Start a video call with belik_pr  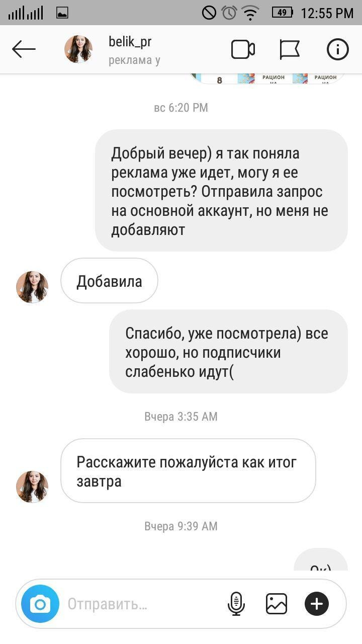[x=243, y=49]
